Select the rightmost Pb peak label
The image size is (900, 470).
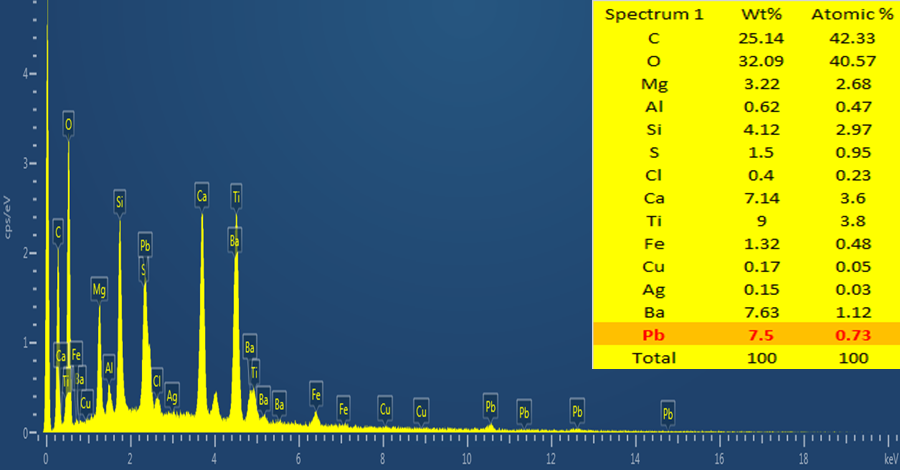click(x=668, y=413)
